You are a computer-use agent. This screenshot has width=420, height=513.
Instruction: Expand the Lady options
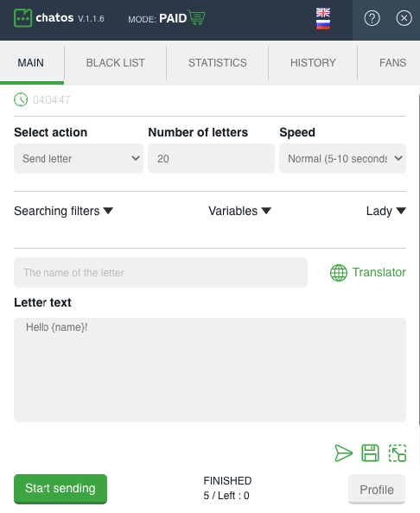(x=386, y=211)
